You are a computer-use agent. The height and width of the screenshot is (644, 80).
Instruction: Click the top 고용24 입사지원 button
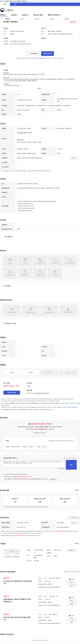(47, 54)
